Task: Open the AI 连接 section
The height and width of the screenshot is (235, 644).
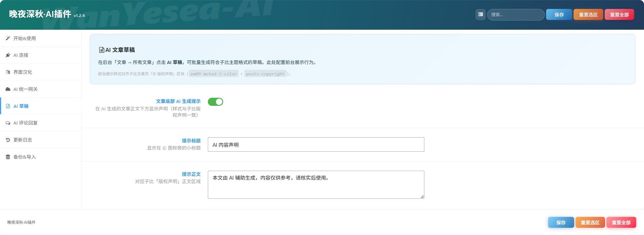Action: pyautogui.click(x=41, y=55)
